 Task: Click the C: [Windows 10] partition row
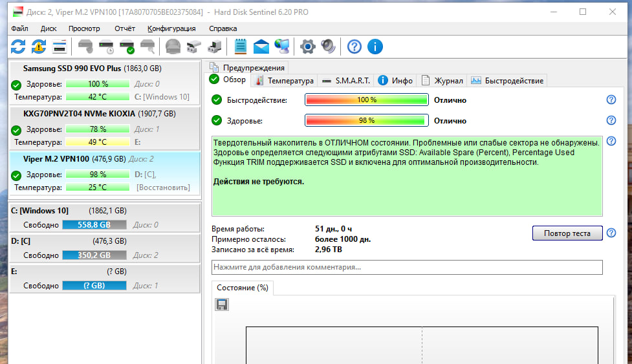105,217
